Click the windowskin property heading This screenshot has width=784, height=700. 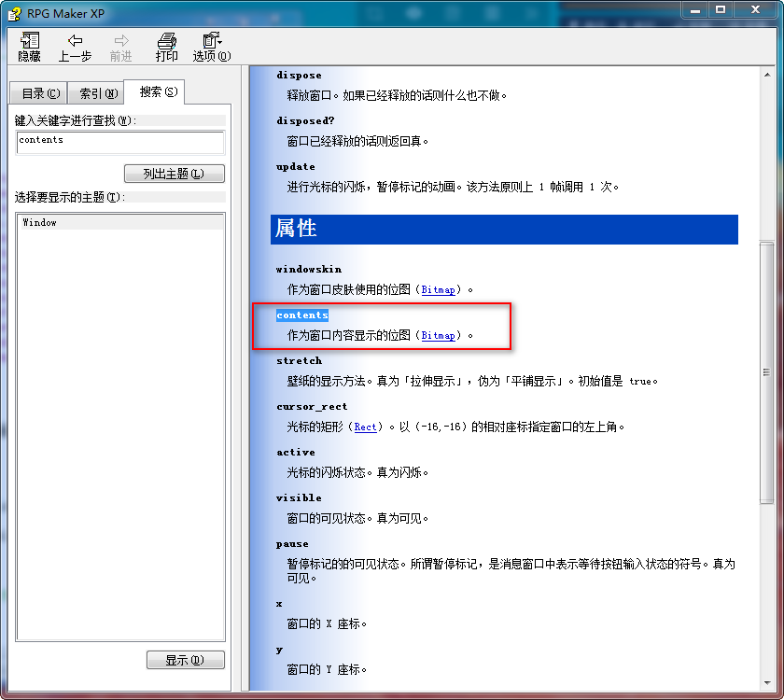click(x=309, y=269)
